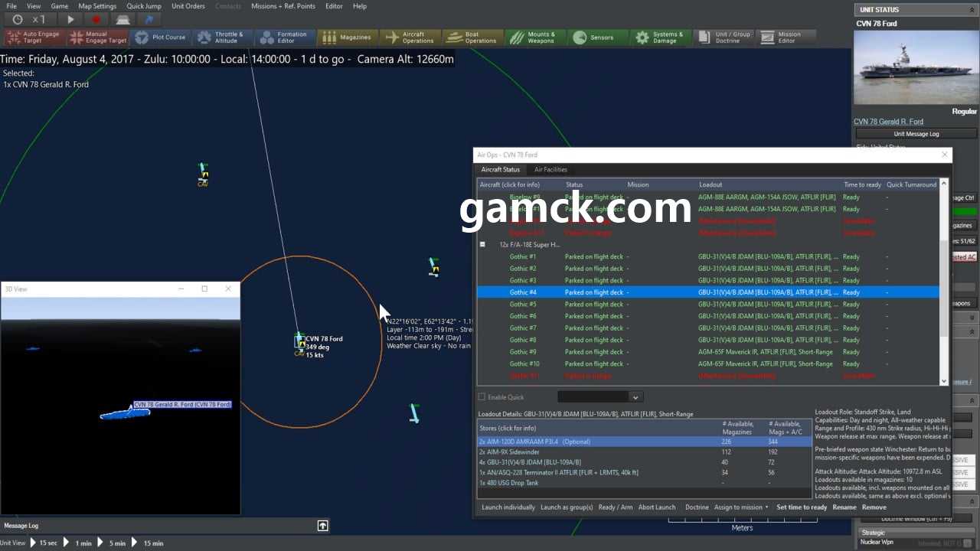
Task: Expand the Message Log panel arrow icon
Action: pyautogui.click(x=323, y=526)
